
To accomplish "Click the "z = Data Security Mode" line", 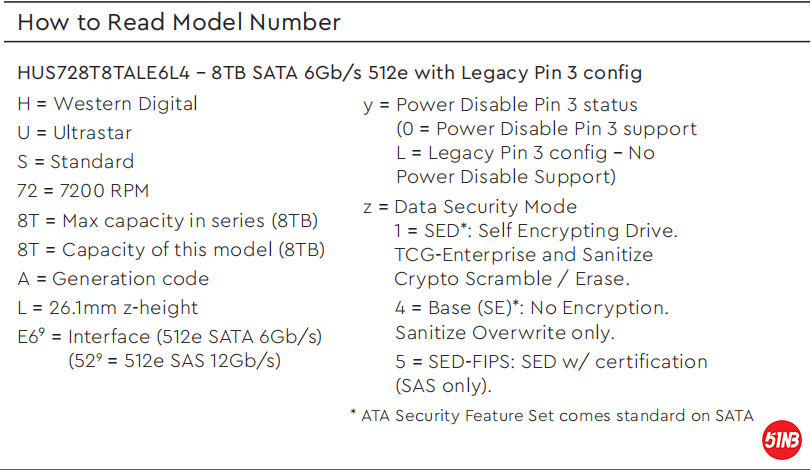I will (470, 207).
